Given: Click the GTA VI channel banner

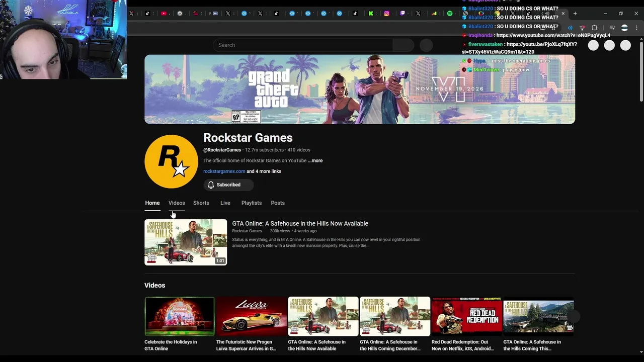Looking at the screenshot, I should coord(360,89).
